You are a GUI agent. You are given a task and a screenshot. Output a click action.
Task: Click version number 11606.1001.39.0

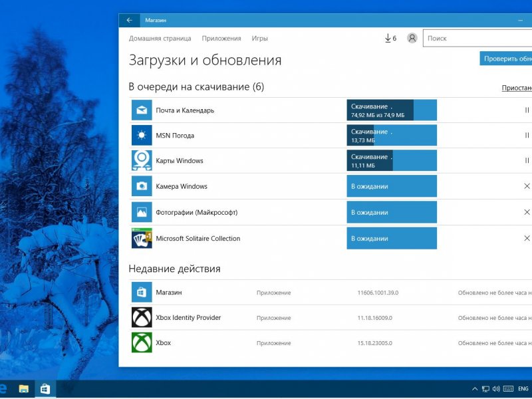point(378,293)
